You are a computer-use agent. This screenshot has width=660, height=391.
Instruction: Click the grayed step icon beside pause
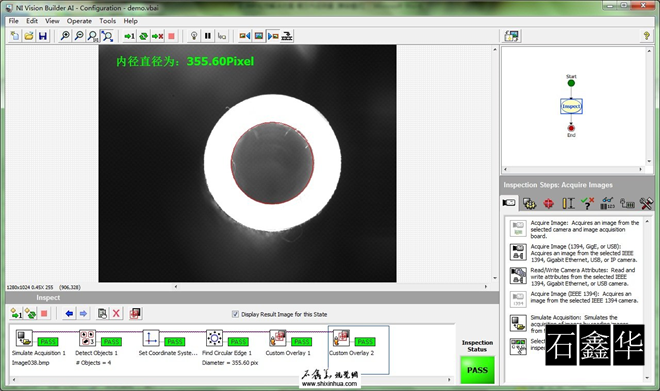(x=222, y=36)
